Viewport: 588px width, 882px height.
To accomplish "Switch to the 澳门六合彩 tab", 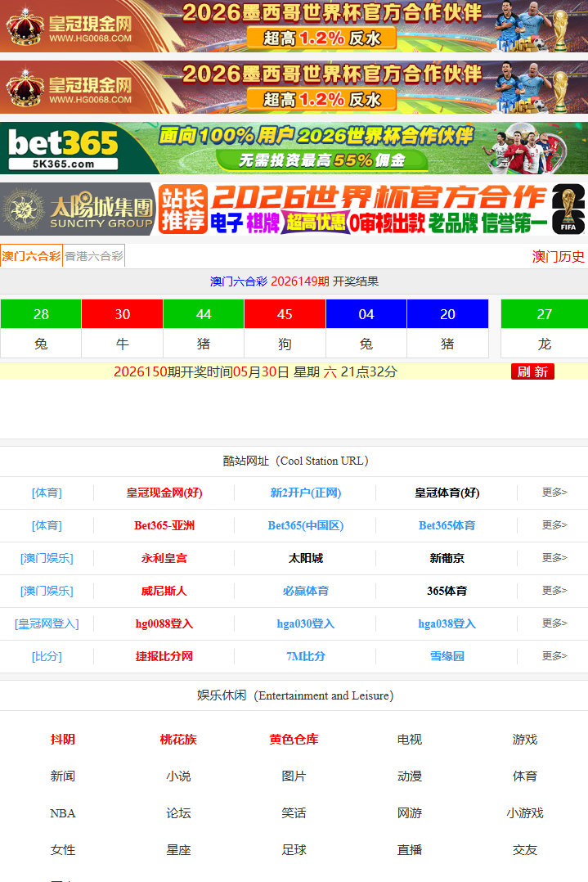I will click(31, 256).
